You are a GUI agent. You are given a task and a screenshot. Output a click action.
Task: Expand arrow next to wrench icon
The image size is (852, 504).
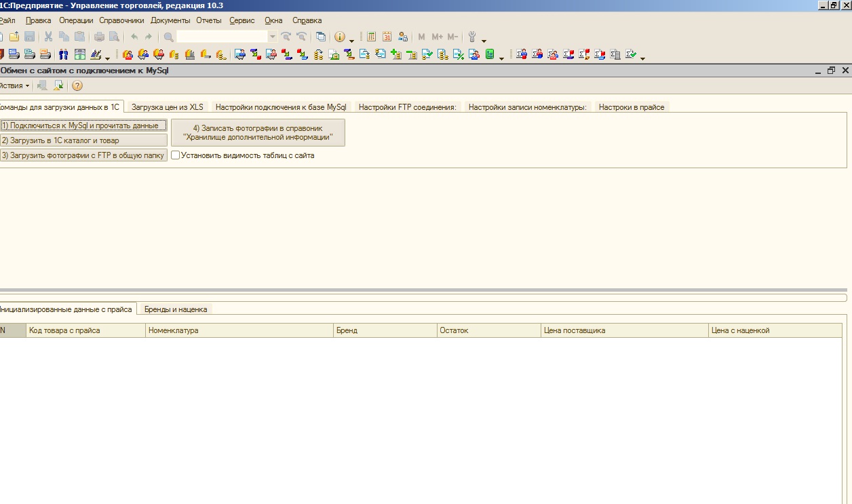pos(484,41)
